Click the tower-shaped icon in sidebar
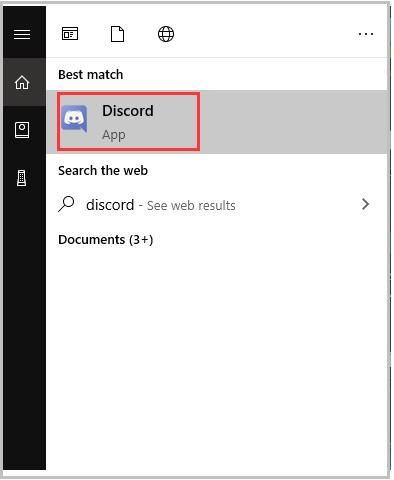 coord(22,178)
